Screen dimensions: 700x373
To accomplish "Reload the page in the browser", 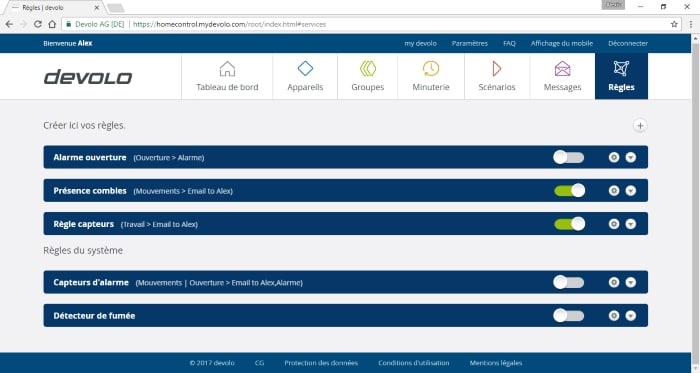I will [38, 24].
